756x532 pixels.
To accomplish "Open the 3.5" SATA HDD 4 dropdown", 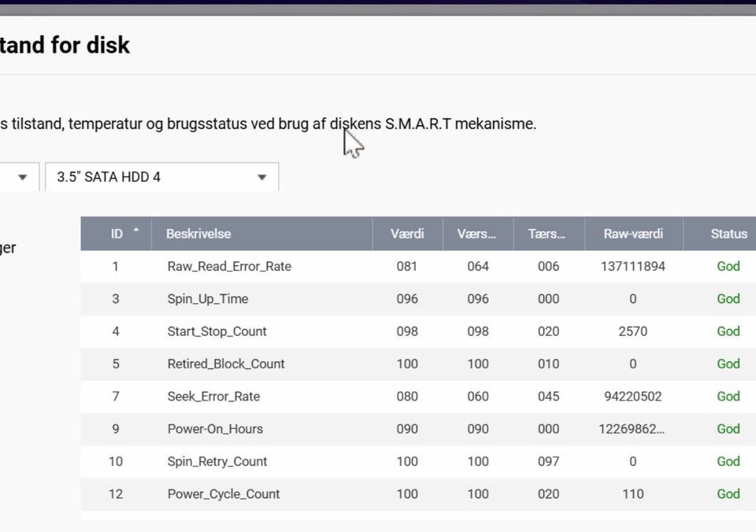I will click(x=162, y=177).
